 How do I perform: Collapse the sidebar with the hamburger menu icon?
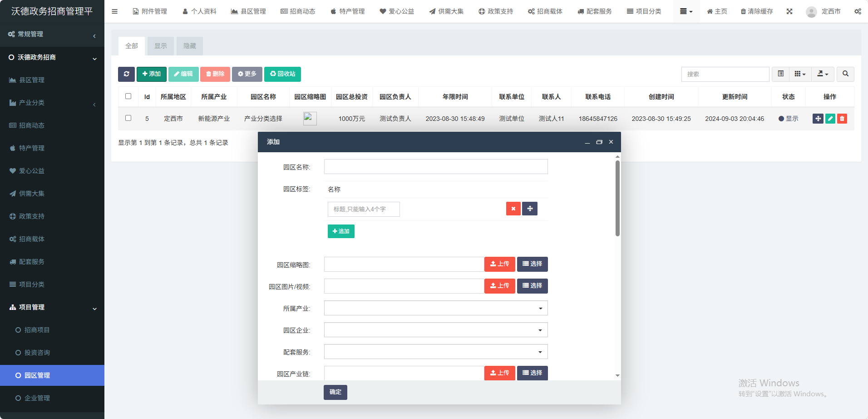[115, 11]
